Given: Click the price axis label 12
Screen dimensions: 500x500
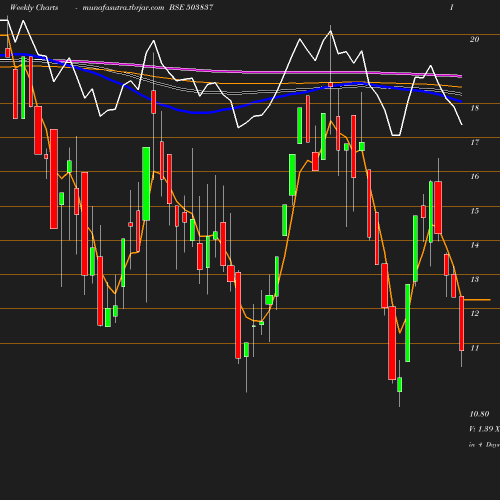Looking at the screenshot, I should point(474,313).
